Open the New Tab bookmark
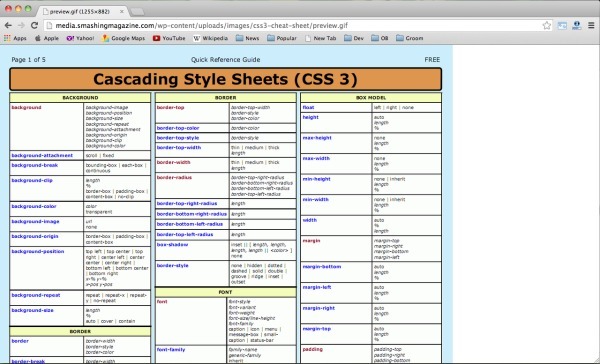The image size is (600, 364). (321, 38)
